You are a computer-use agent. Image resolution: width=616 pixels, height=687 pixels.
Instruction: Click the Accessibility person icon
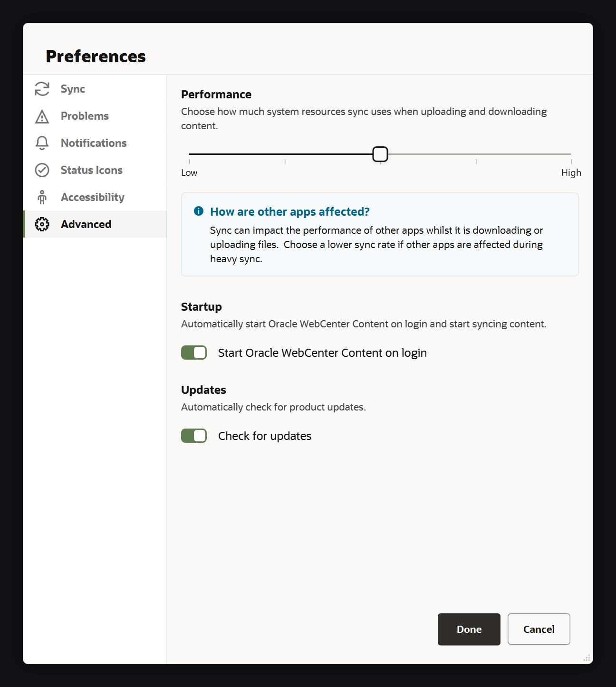click(x=42, y=197)
